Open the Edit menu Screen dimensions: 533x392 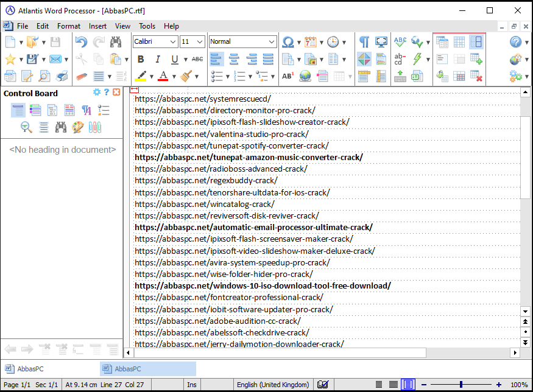tap(43, 26)
